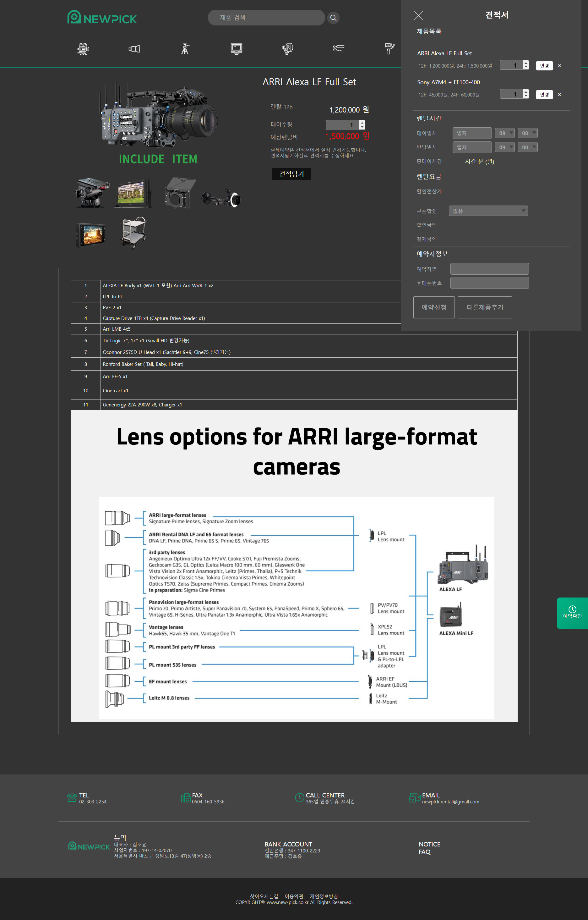Screen dimensions: 588x920
Task: Click the 예약신청 button
Action: (x=434, y=307)
